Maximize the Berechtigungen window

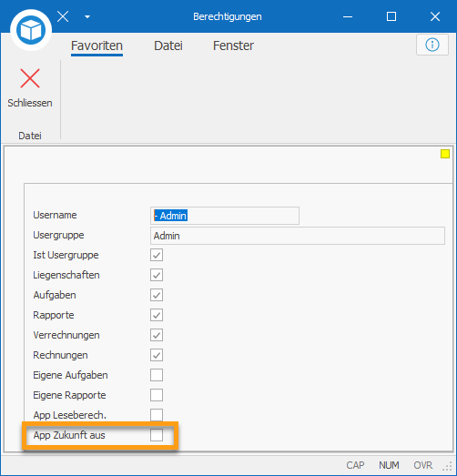click(x=391, y=16)
